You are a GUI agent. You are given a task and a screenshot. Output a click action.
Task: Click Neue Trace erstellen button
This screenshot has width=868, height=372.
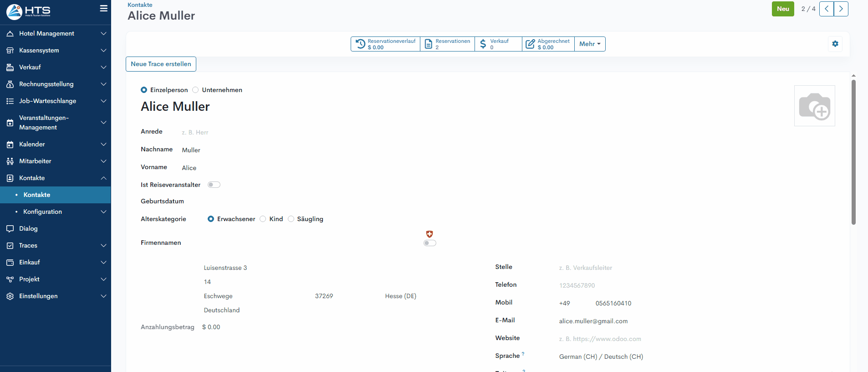(x=161, y=64)
